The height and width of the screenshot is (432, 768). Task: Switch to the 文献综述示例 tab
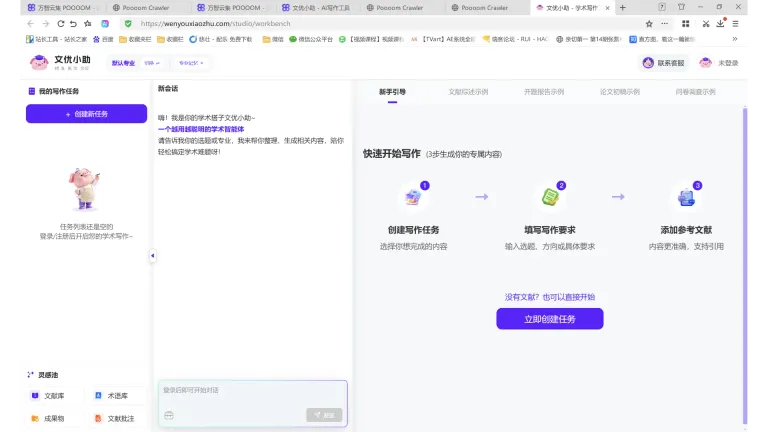(x=468, y=92)
